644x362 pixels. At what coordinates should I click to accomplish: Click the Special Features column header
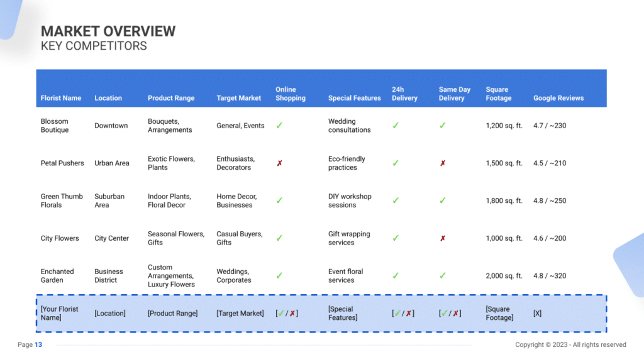pos(355,98)
